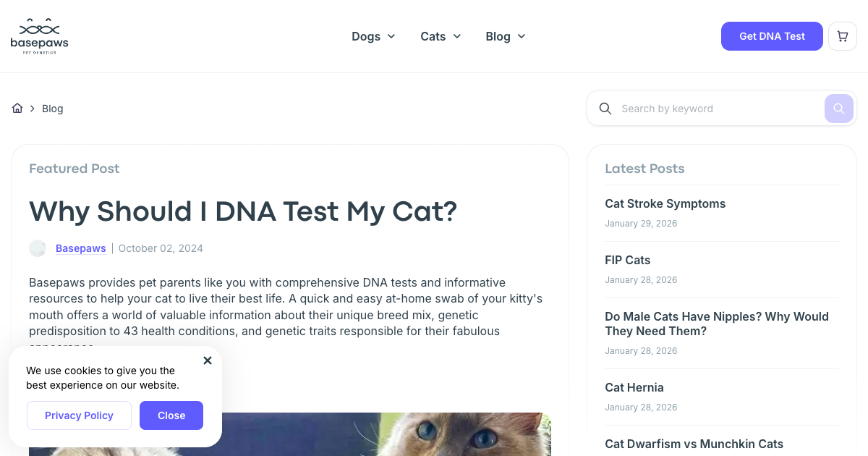The width and height of the screenshot is (868, 456).
Task: Open the featured cat DNA test article title
Action: click(x=243, y=211)
